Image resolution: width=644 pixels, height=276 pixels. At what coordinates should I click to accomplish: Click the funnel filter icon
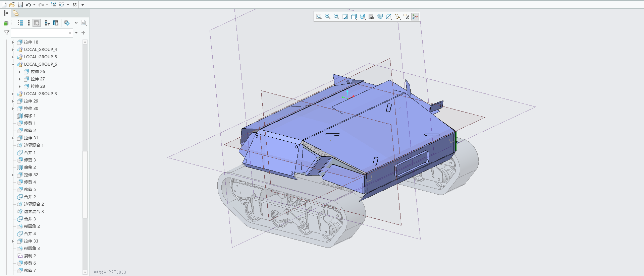[6, 33]
